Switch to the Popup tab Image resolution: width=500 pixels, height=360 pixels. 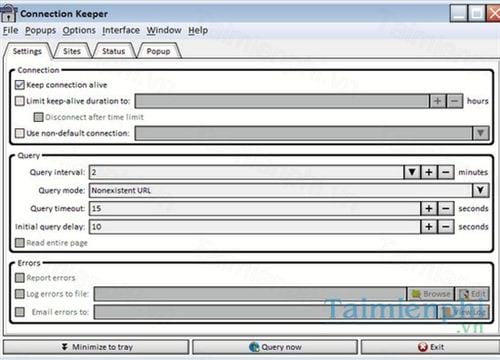[158, 51]
